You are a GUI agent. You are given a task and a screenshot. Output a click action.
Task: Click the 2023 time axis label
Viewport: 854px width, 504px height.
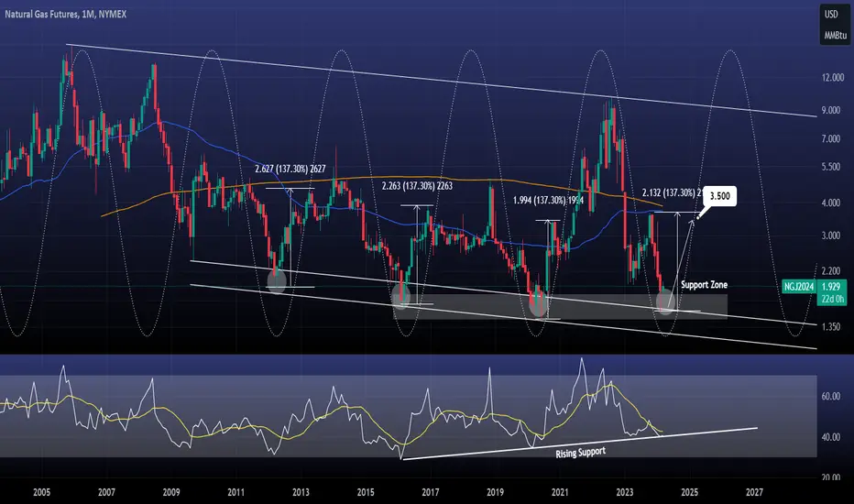click(x=625, y=493)
